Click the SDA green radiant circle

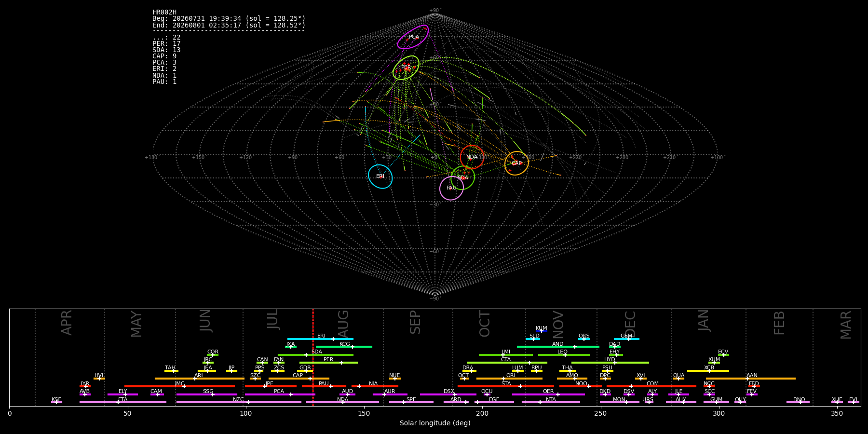[463, 178]
